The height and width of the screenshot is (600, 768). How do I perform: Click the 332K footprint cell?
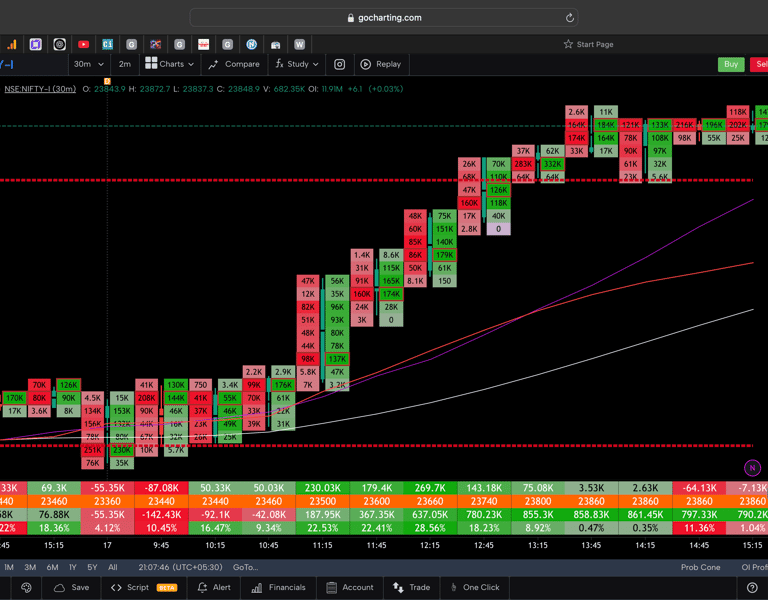click(552, 164)
